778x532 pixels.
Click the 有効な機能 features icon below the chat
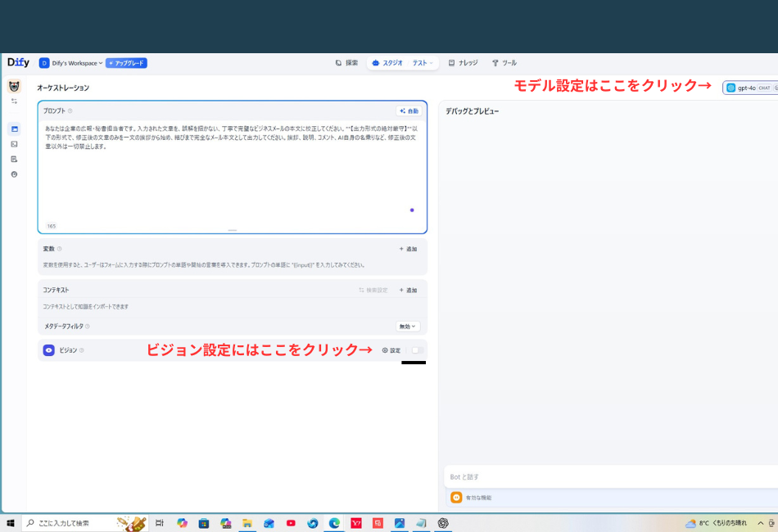click(x=456, y=497)
